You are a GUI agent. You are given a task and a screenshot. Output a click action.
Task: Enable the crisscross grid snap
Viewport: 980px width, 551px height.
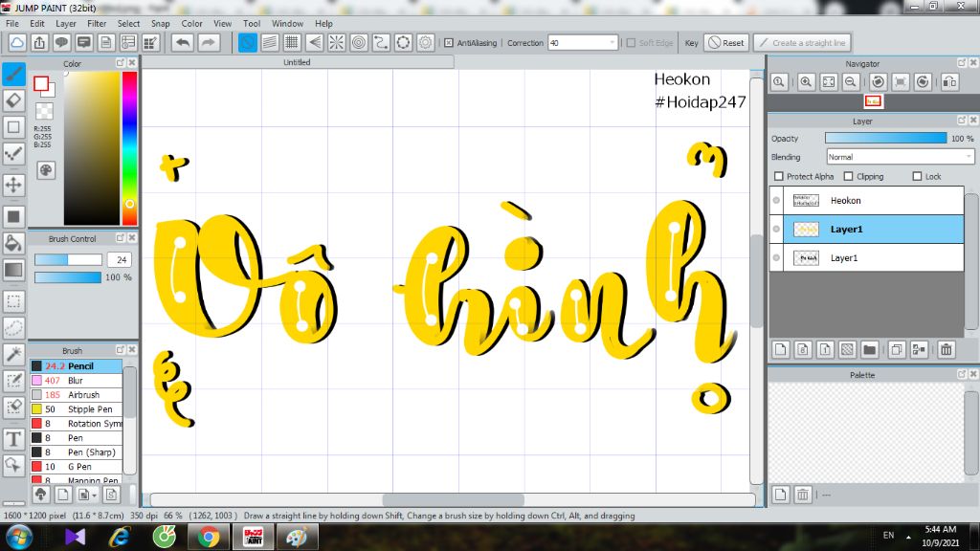[292, 42]
